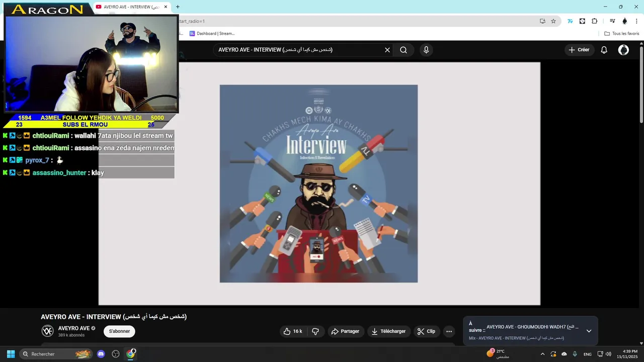Open the Extensions puzzle piece menu
Screen dimensions: 644x362
pyautogui.click(x=594, y=21)
